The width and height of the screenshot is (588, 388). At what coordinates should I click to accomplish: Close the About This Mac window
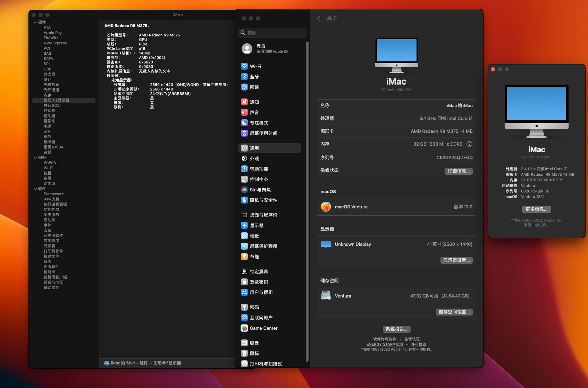tap(493, 69)
